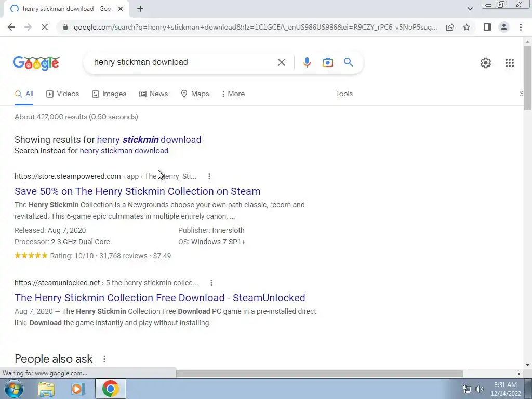Click the browser address bar URL
Viewport: 532px width, 399px height.
coord(255,27)
